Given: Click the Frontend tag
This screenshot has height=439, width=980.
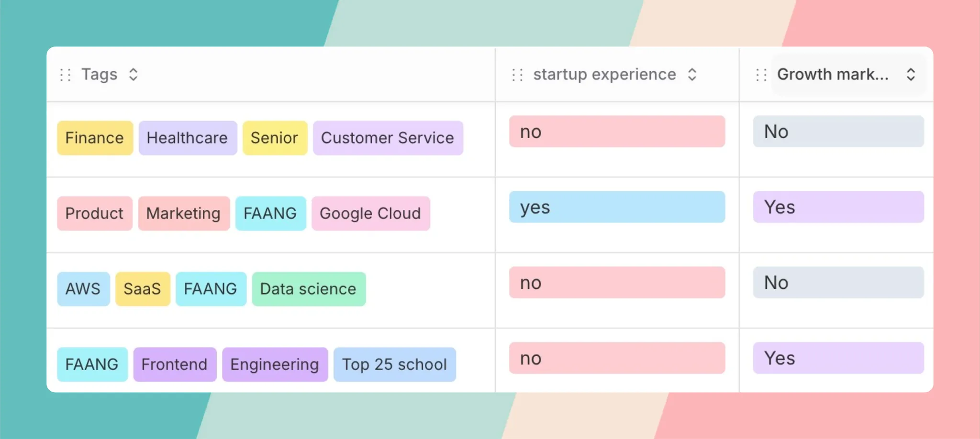Looking at the screenshot, I should (175, 364).
